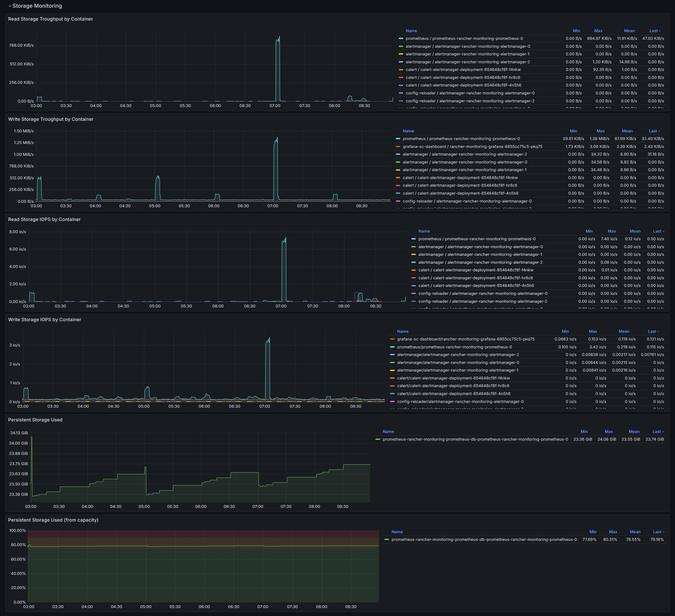Click the calert f4nkw orange color icon in the Write IOPS legend
675x616 pixels.
[x=392, y=378]
